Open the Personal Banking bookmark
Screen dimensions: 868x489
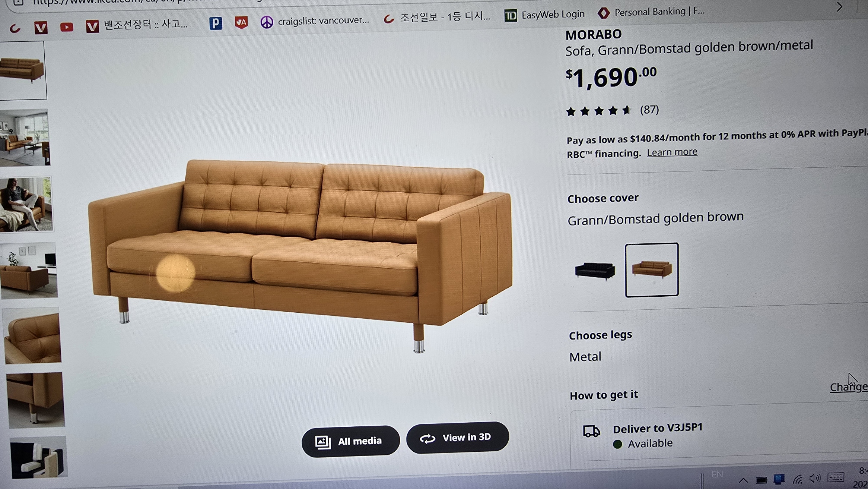[x=651, y=12]
